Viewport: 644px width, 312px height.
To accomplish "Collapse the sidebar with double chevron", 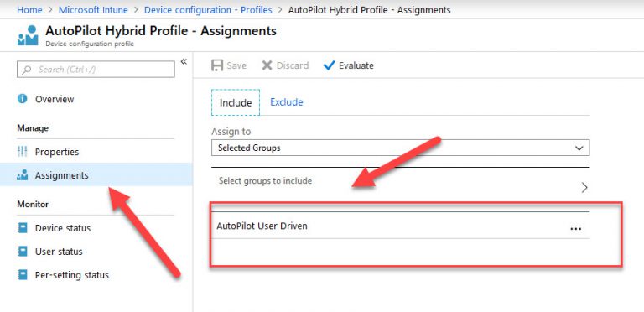I will (x=184, y=61).
